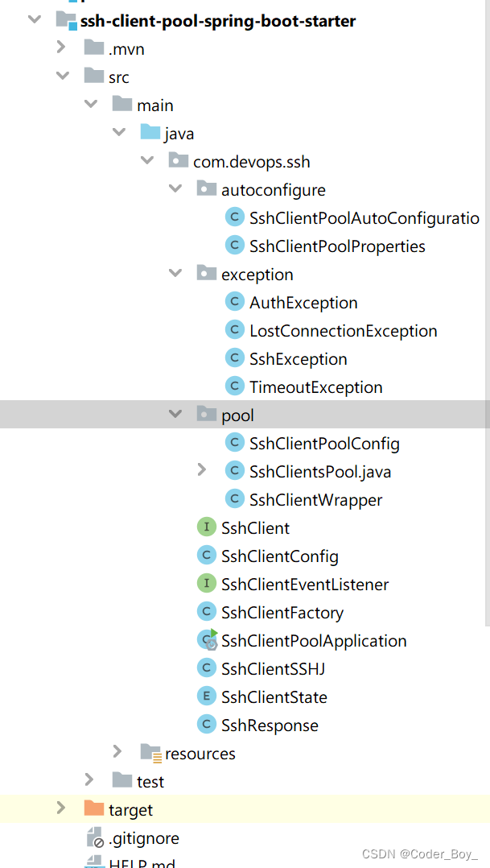This screenshot has height=868, width=490.
Task: Click the interface icon beside SshClient
Action: 206,527
